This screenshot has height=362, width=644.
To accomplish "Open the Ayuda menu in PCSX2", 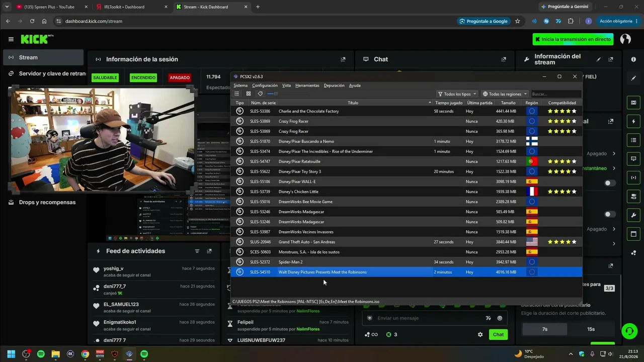I will tap(355, 85).
